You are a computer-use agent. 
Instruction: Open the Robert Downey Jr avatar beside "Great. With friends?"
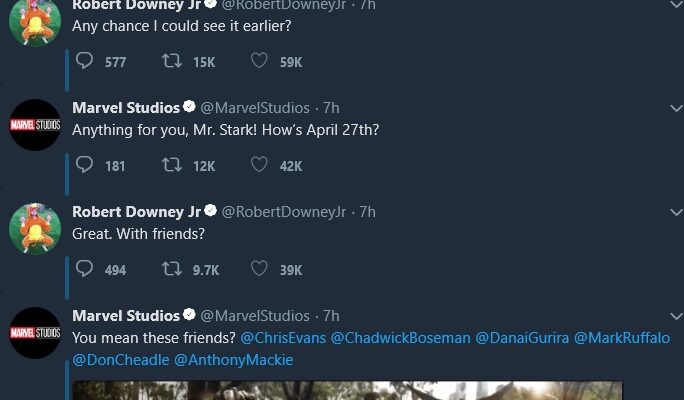[35, 229]
